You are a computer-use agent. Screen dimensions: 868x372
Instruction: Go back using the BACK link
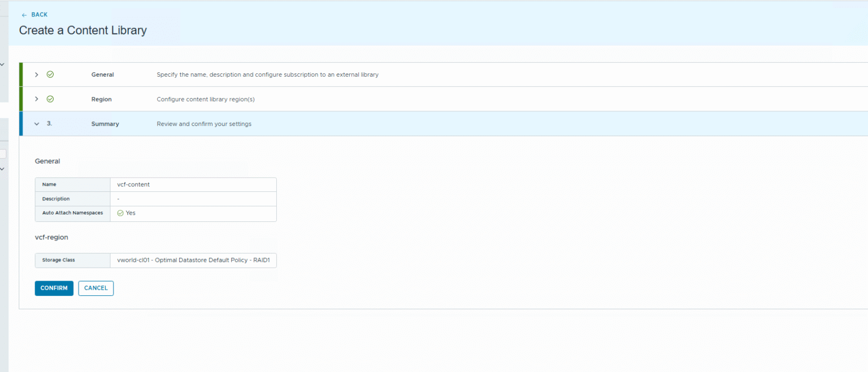point(39,15)
